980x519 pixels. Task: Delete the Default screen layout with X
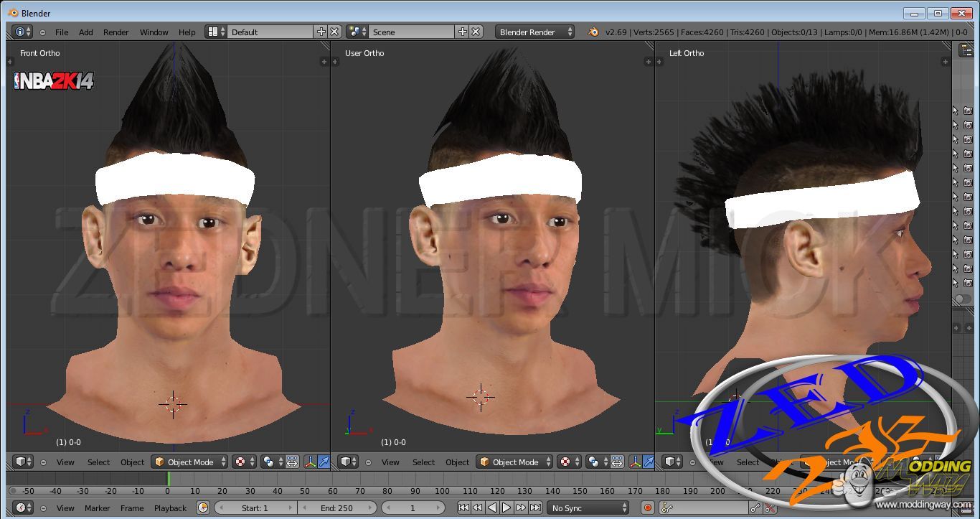pos(334,32)
